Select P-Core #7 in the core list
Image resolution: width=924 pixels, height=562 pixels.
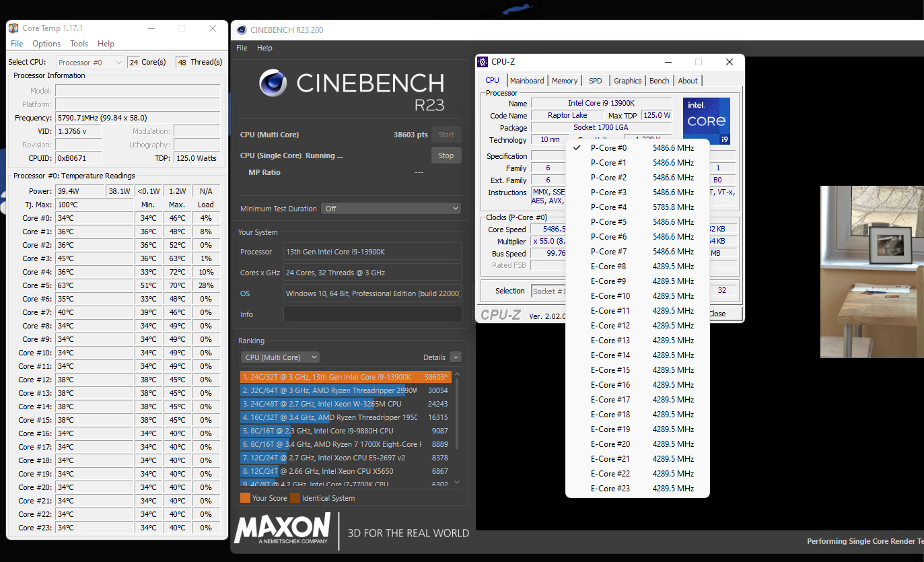tap(637, 252)
